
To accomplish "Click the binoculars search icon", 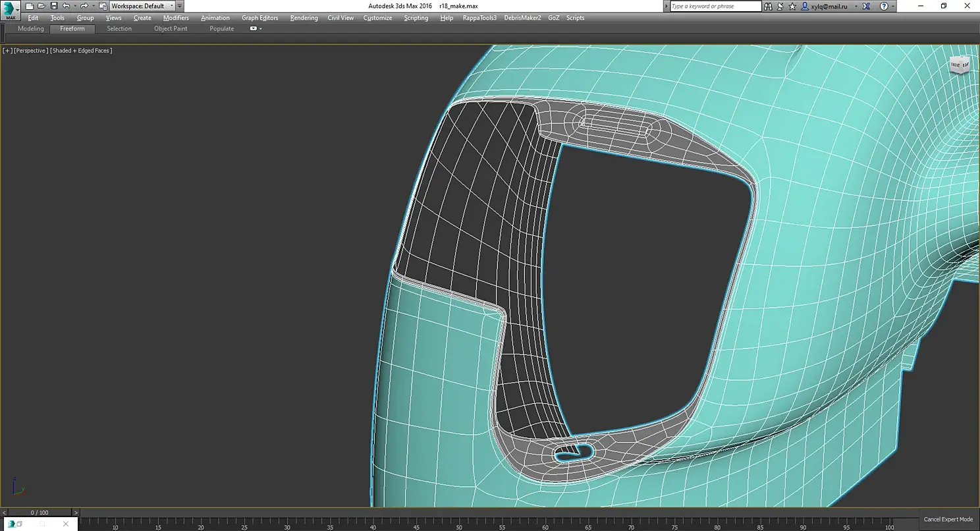I will click(x=768, y=6).
